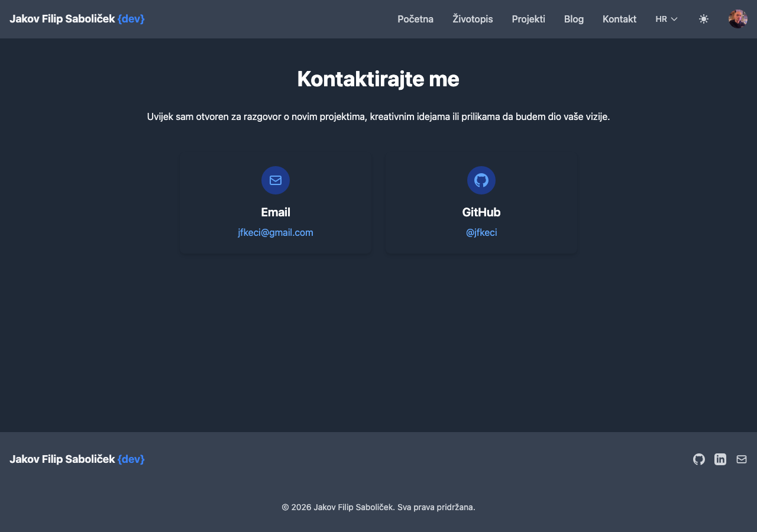This screenshot has width=757, height=532.
Task: Switch to the Blog section
Action: [573, 19]
